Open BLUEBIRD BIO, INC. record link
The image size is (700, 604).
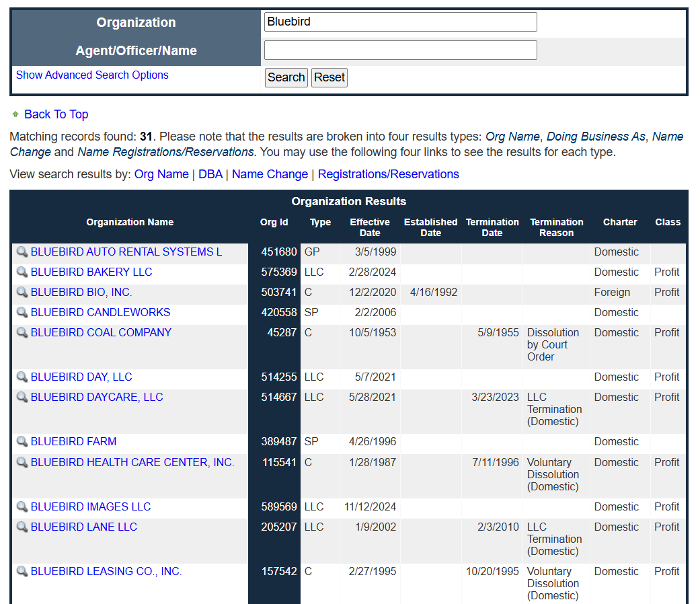pos(81,293)
